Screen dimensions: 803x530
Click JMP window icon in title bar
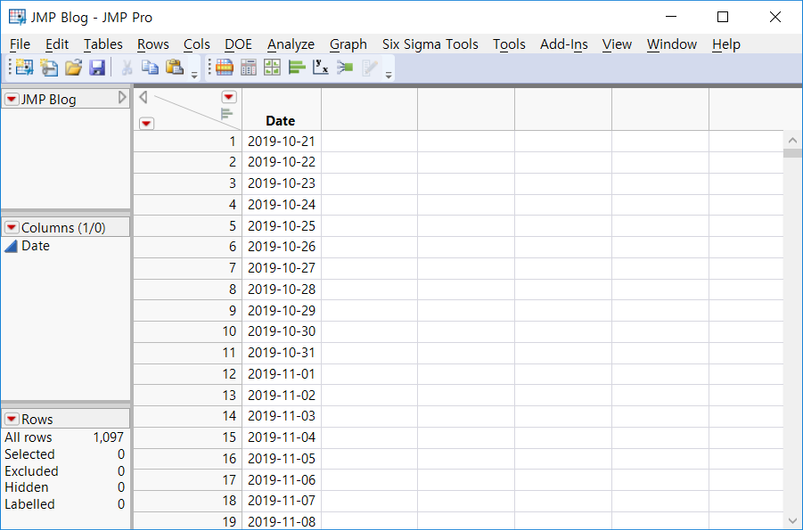pyautogui.click(x=17, y=17)
